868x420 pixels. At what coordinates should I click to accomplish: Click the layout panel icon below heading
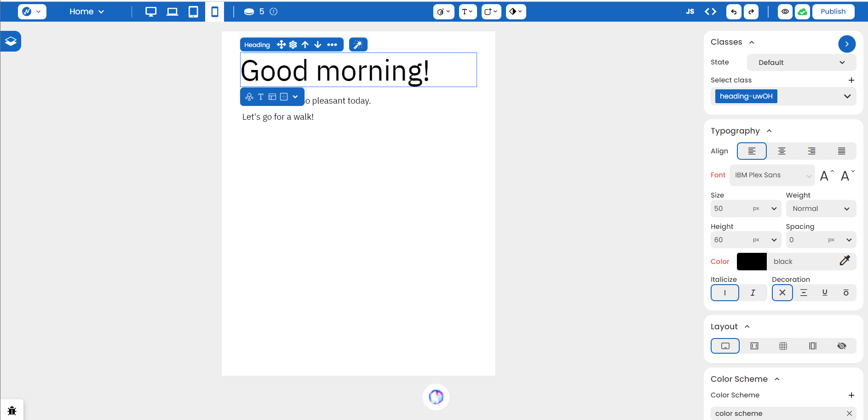pyautogui.click(x=272, y=97)
